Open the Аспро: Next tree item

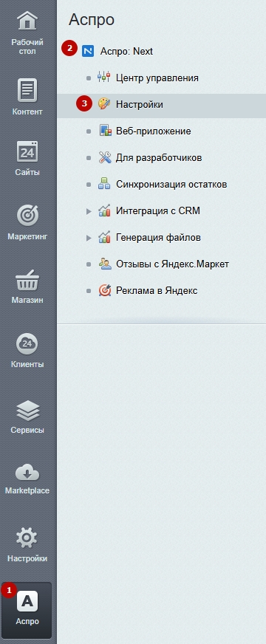click(x=126, y=52)
